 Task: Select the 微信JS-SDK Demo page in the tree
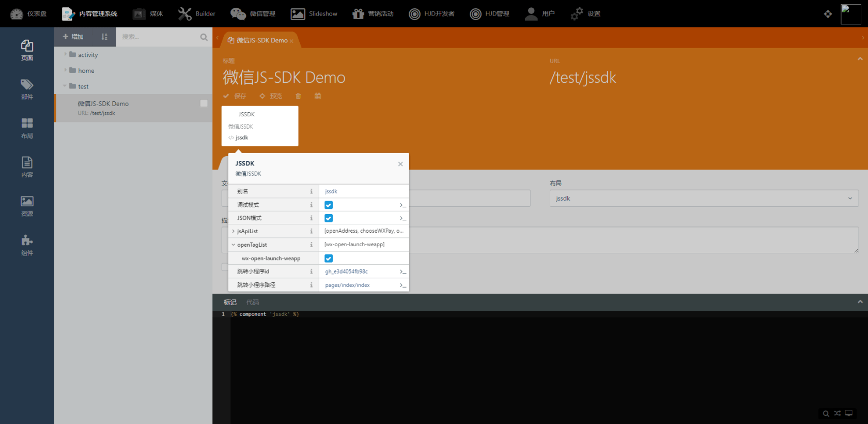coord(133,108)
